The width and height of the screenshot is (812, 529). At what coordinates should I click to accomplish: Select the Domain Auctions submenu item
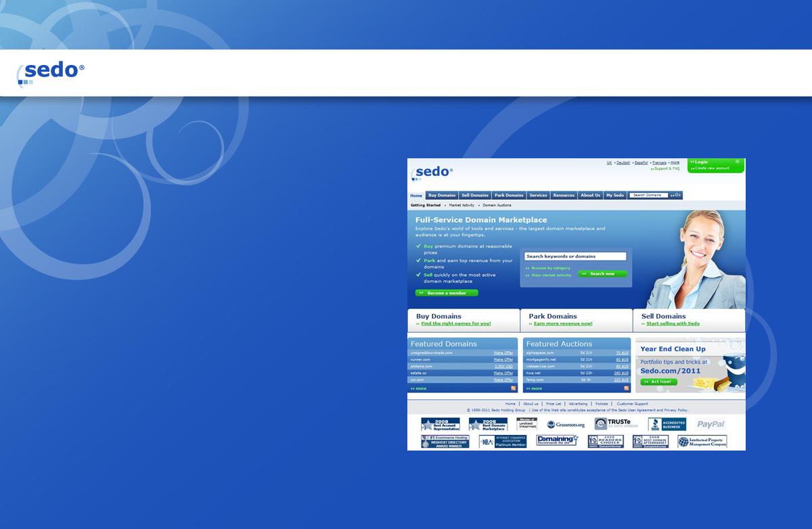[x=497, y=205]
